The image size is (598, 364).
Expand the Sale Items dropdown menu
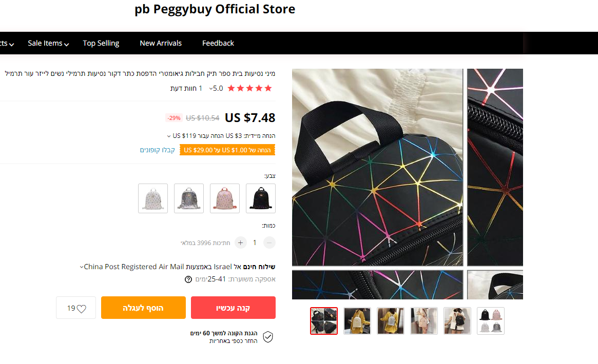48,44
